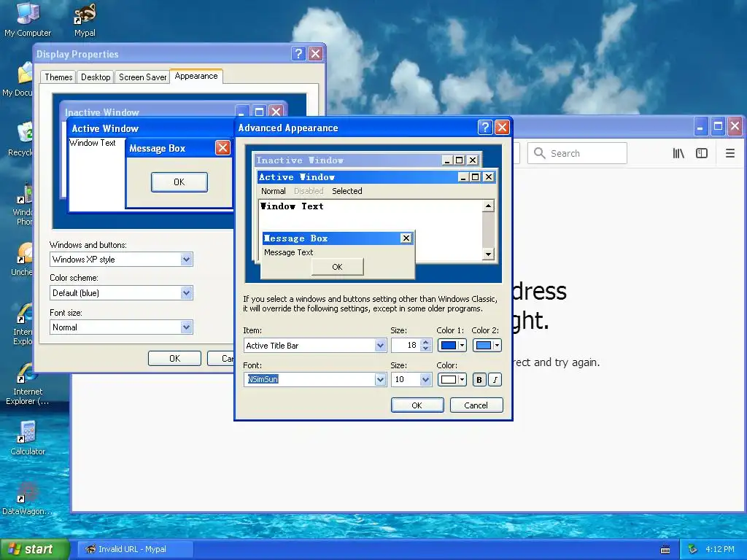Viewport: 747px width, 560px height.
Task: Click the Mypal Search input field
Action: click(577, 153)
